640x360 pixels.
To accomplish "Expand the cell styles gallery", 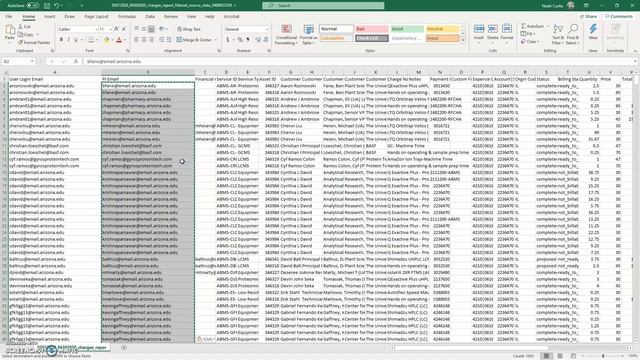I will tap(463, 40).
